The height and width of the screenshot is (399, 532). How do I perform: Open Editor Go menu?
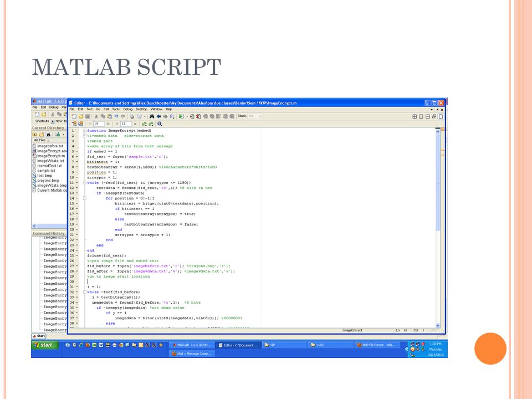pos(98,109)
